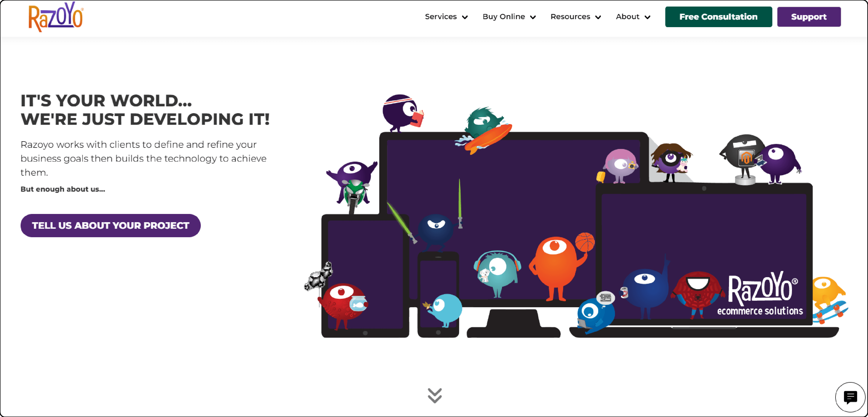This screenshot has height=417, width=868.
Task: Expand the Services dropdown chevron
Action: [x=465, y=17]
